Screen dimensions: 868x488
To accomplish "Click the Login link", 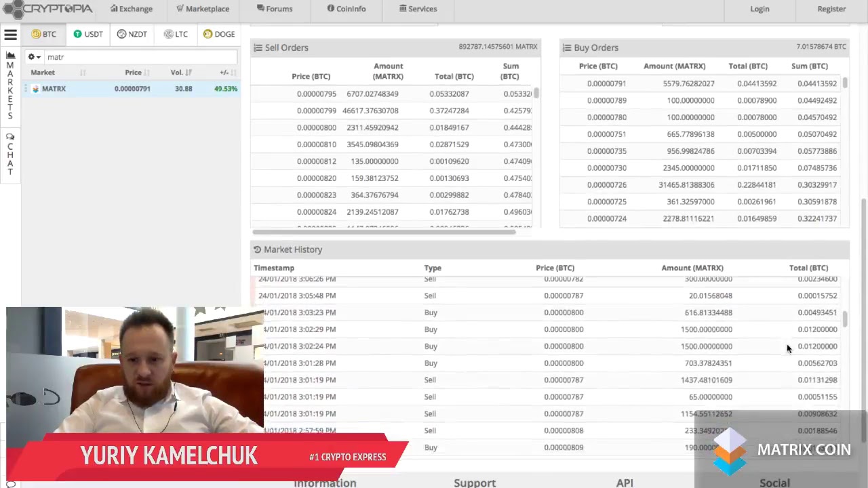I will [759, 9].
